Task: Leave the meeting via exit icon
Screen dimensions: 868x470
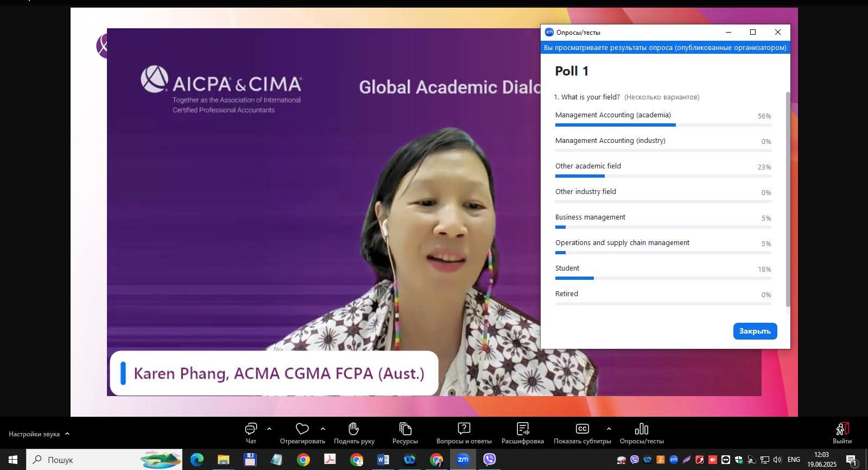Action: (x=842, y=429)
